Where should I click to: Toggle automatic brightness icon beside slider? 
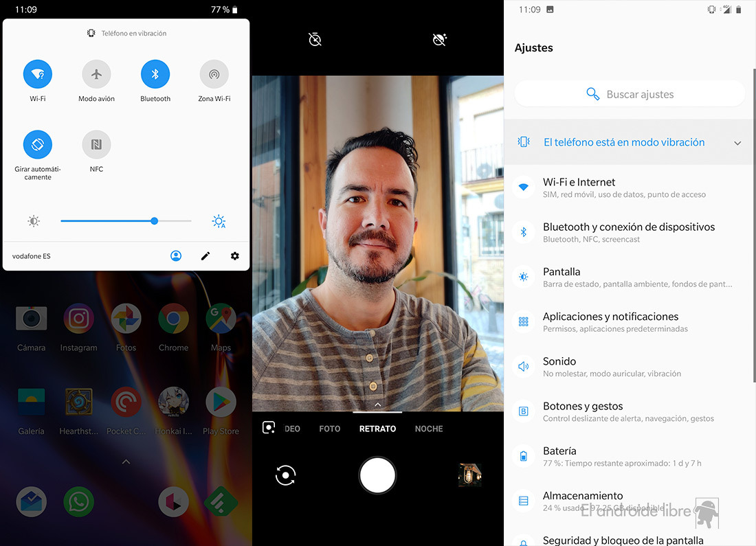pyautogui.click(x=219, y=221)
